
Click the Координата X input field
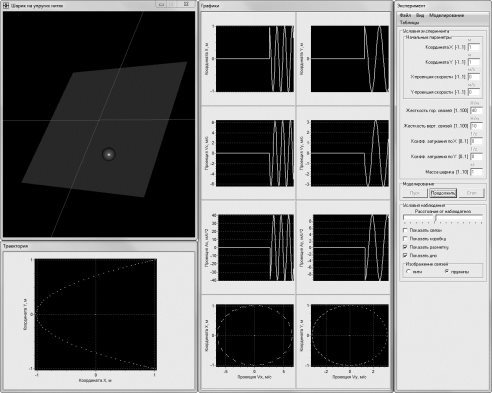(474, 47)
